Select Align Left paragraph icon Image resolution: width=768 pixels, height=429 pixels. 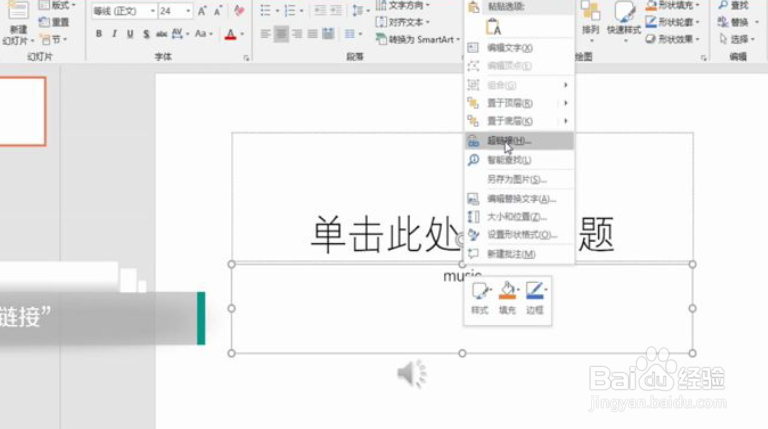click(x=265, y=34)
